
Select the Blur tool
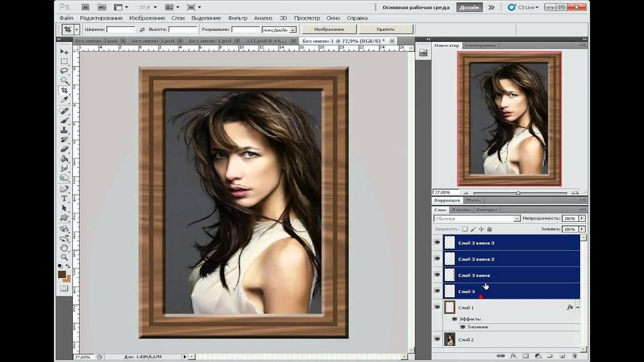tap(64, 168)
